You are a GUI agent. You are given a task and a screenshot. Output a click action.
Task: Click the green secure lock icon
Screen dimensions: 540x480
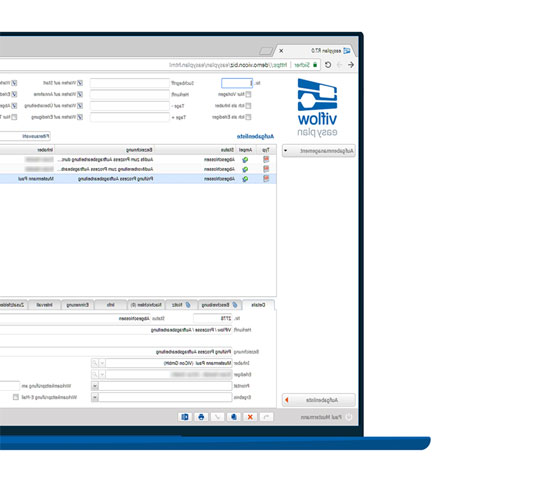(315, 65)
